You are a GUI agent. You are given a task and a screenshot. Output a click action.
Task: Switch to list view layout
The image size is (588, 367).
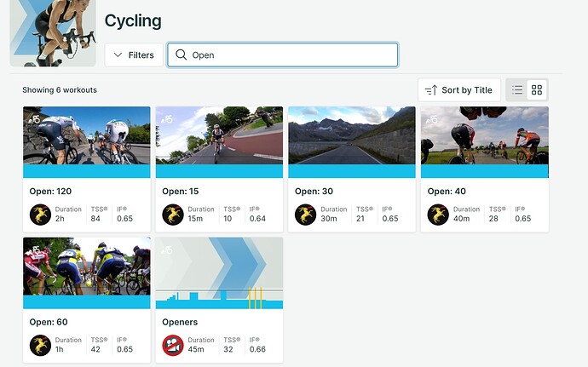[x=517, y=89]
